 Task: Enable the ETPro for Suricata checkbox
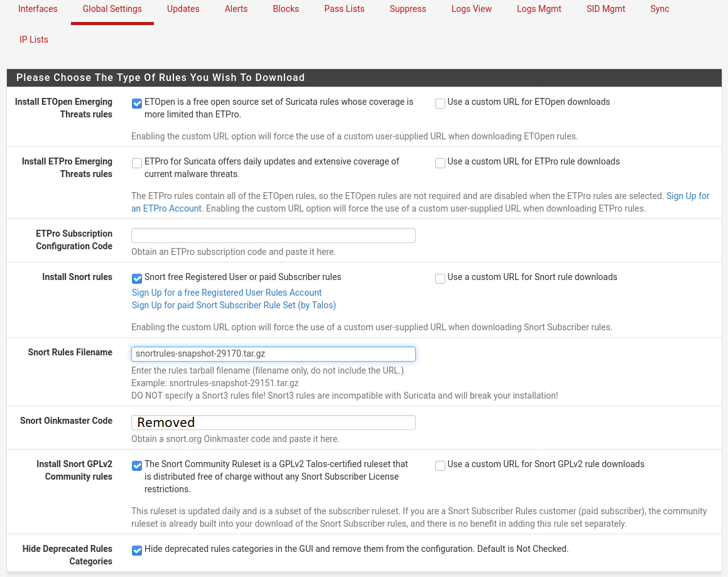point(137,163)
